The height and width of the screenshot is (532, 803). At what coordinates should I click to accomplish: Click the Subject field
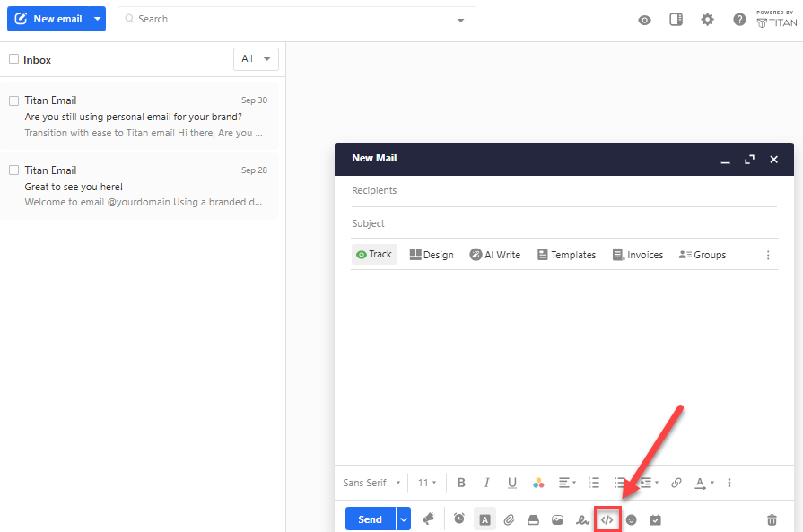pos(563,223)
